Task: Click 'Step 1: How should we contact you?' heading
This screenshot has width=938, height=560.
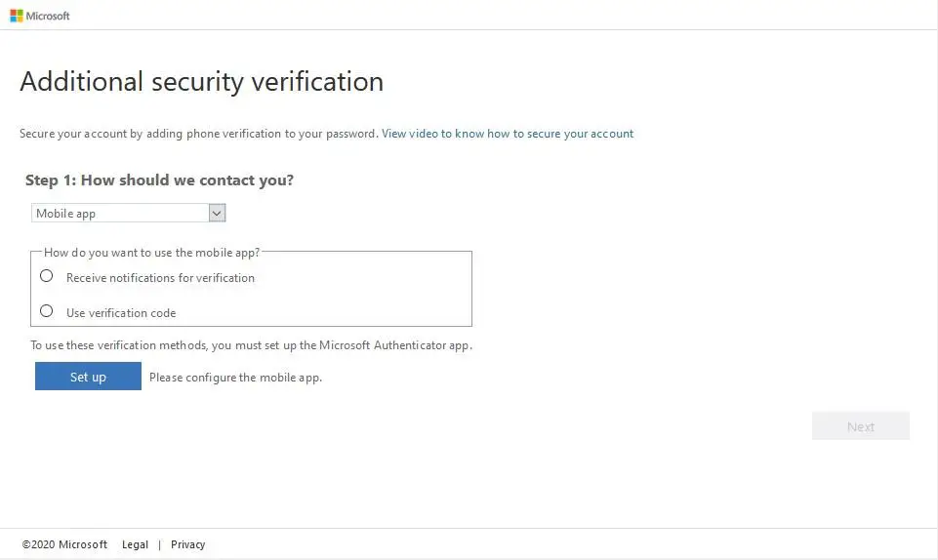Action: (x=159, y=180)
